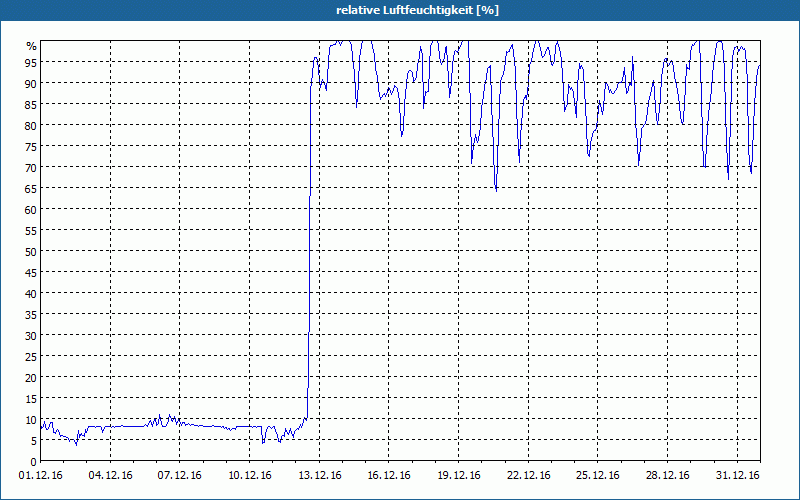This screenshot has height=500, width=800.
Task: Select the 90 y-axis label
Action: pos(31,83)
